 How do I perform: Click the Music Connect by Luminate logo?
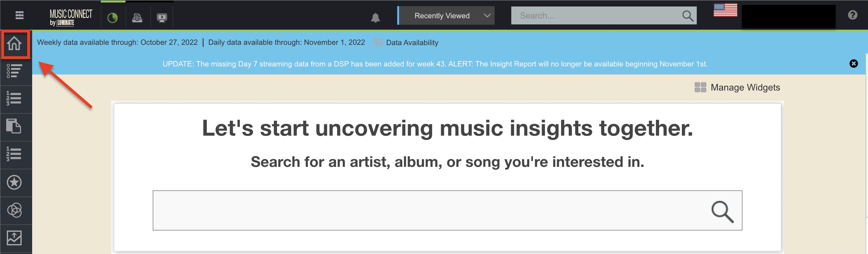tap(71, 17)
